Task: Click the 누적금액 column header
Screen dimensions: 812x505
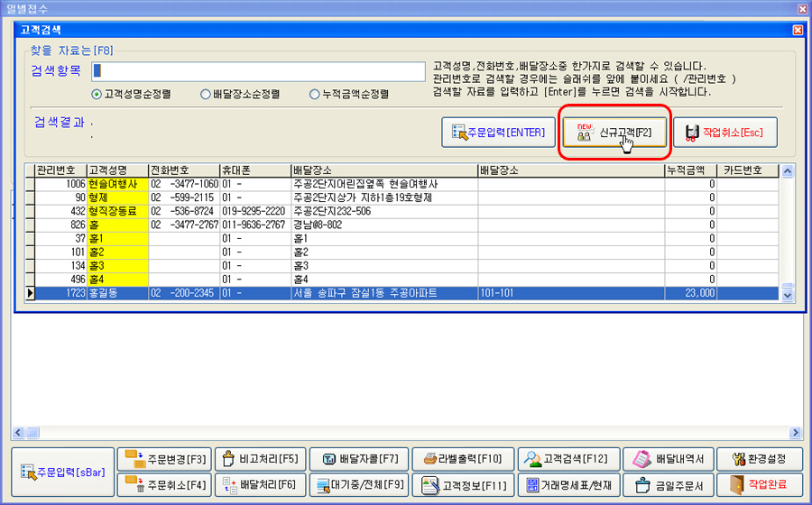Action: tap(690, 170)
